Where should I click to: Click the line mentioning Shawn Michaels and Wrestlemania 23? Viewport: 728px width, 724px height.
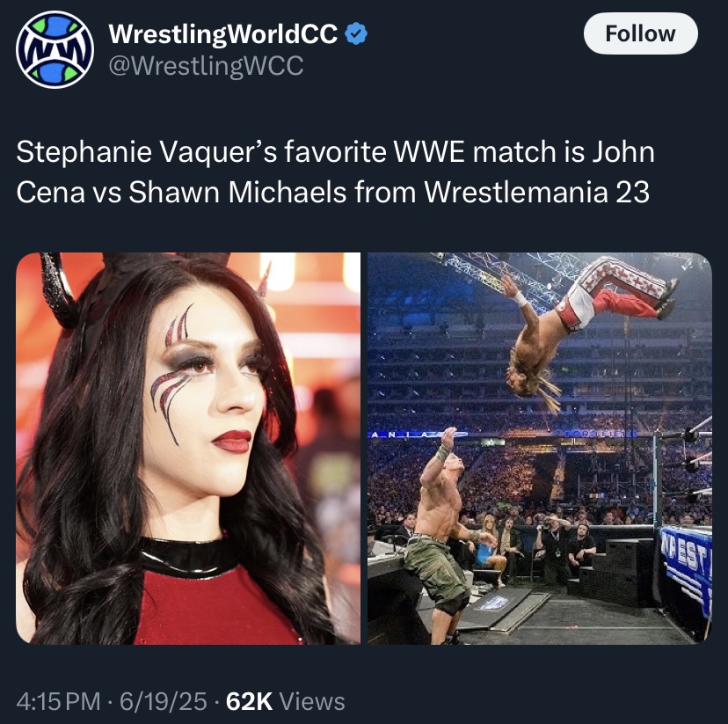(x=333, y=192)
